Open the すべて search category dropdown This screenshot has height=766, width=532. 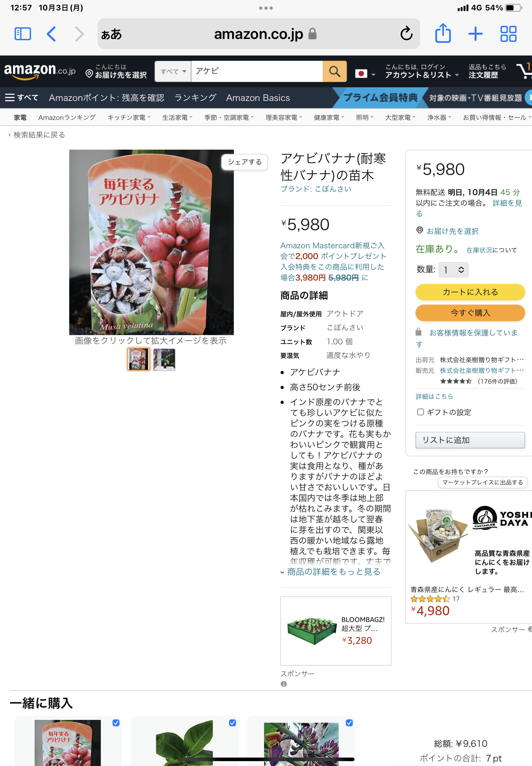point(173,71)
